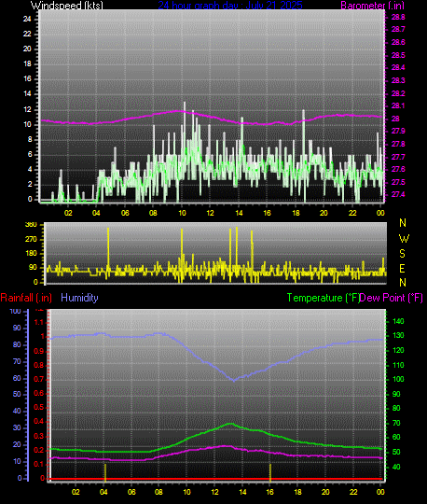Click the Barometer (.in) axis title
The height and width of the screenshot is (504, 427).
coord(372,6)
